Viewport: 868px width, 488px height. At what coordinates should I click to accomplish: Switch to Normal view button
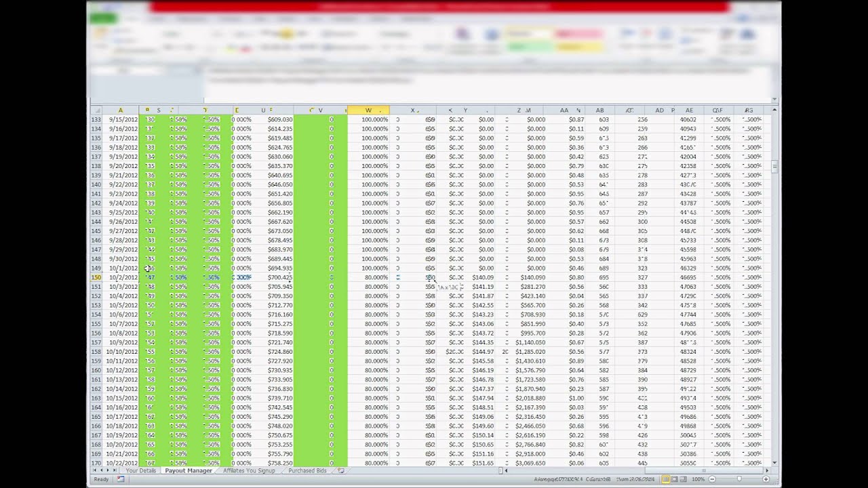point(666,479)
